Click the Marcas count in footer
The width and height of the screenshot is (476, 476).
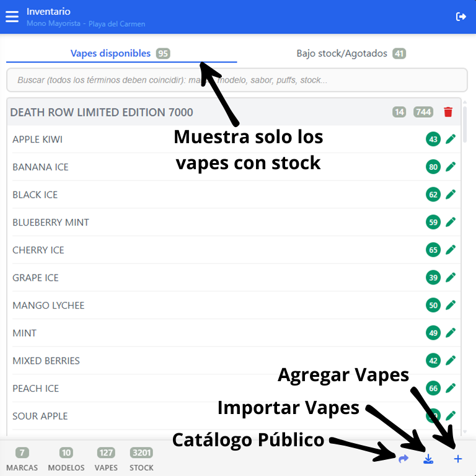click(x=22, y=459)
